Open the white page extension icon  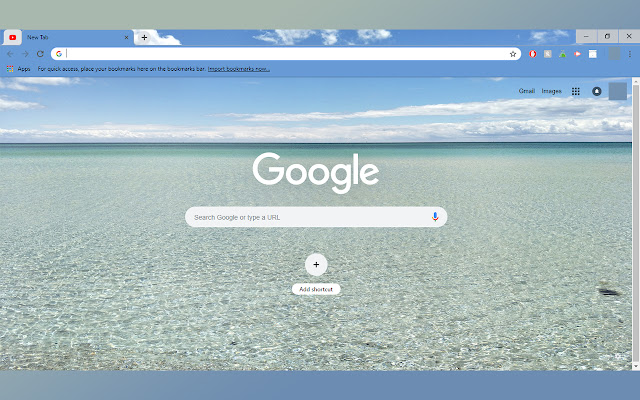(593, 54)
